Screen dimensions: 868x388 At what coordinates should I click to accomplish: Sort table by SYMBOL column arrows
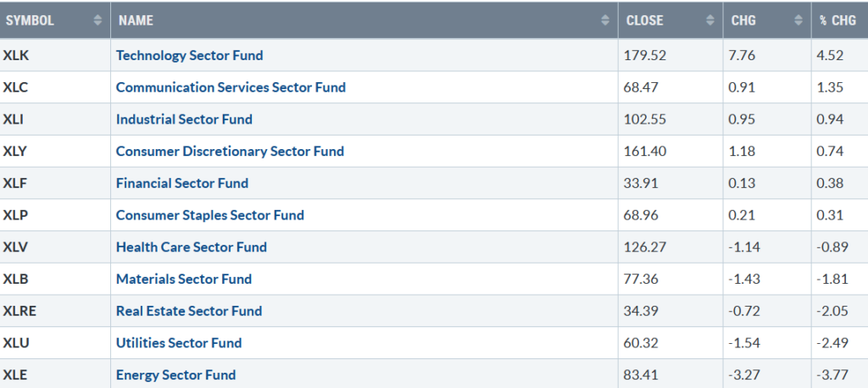pyautogui.click(x=98, y=20)
